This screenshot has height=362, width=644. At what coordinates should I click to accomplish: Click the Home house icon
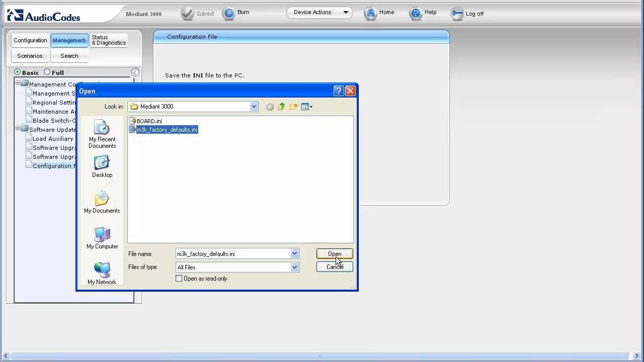click(371, 14)
